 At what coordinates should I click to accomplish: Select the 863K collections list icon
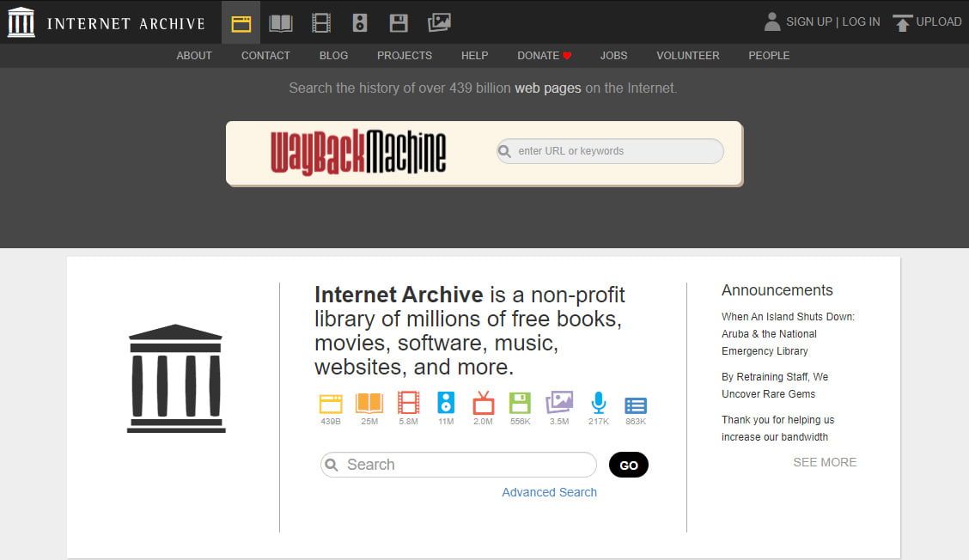[636, 405]
